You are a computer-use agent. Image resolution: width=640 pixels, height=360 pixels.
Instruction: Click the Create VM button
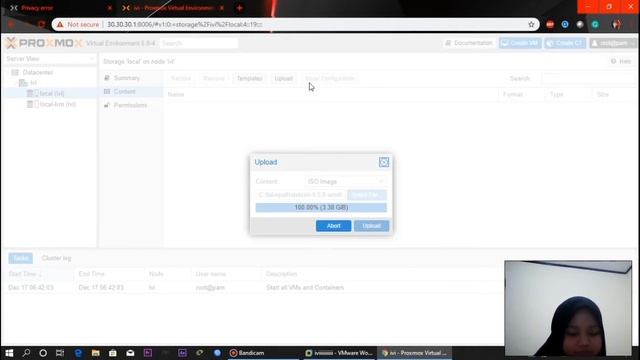(520, 43)
